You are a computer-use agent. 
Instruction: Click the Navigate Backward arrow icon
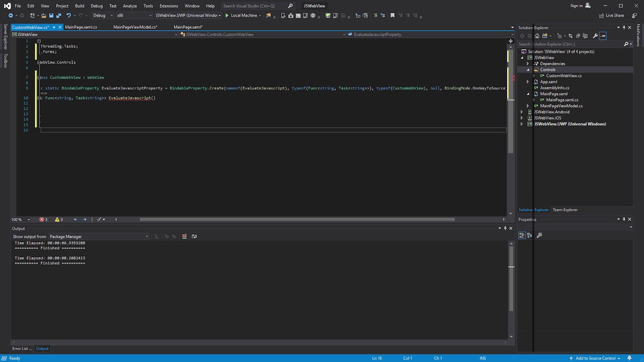pos(11,16)
